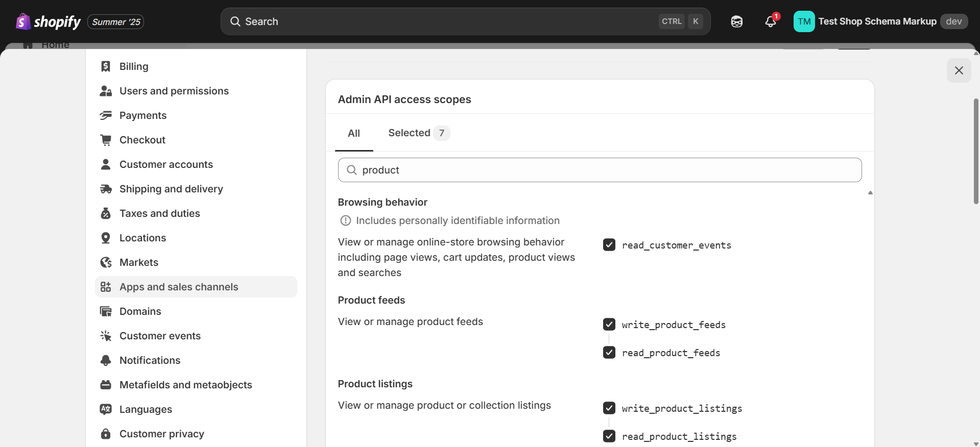Select the All scopes tab
The height and width of the screenshot is (447, 980).
coord(354,133)
